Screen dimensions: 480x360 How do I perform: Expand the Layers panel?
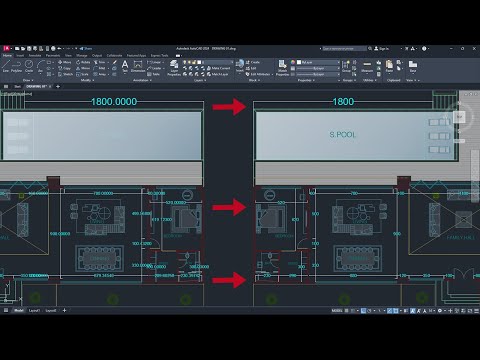click(x=199, y=80)
